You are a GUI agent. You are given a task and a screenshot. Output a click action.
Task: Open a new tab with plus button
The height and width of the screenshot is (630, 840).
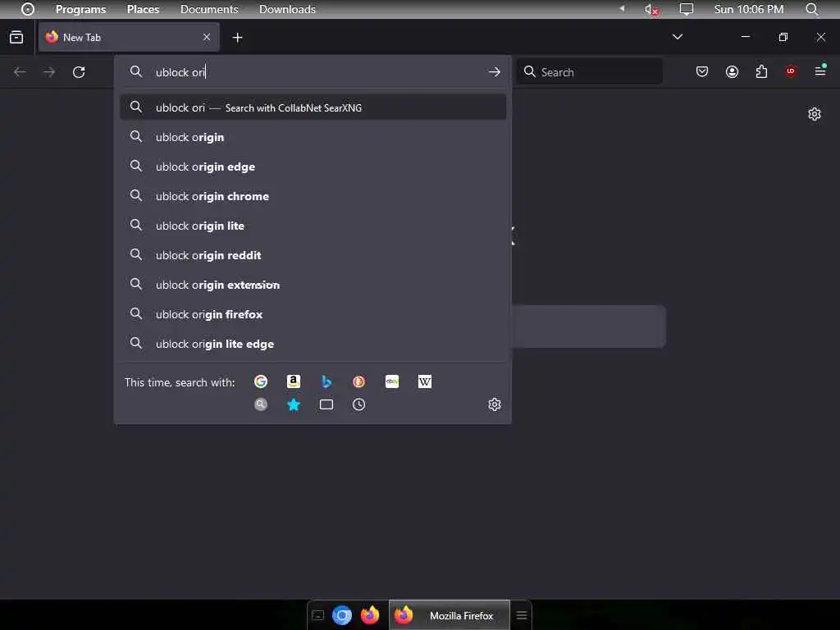237,38
